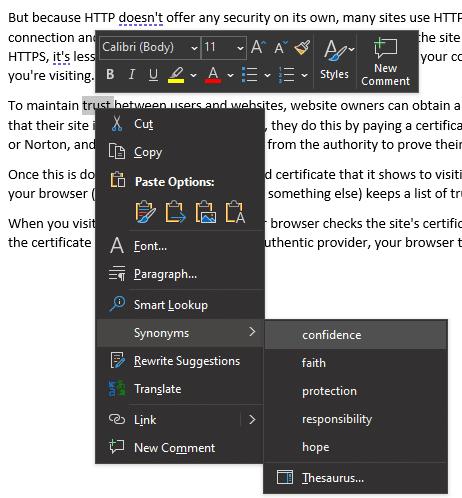Click the Copy pages icon
This screenshot has width=462, height=498.
(x=117, y=152)
